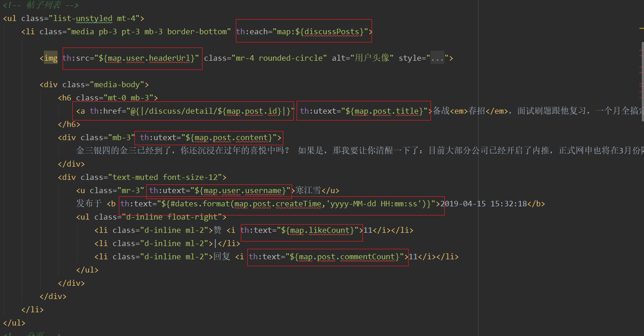Click the ${map.post.content} expression
This screenshot has width=644, height=336.
230,138
